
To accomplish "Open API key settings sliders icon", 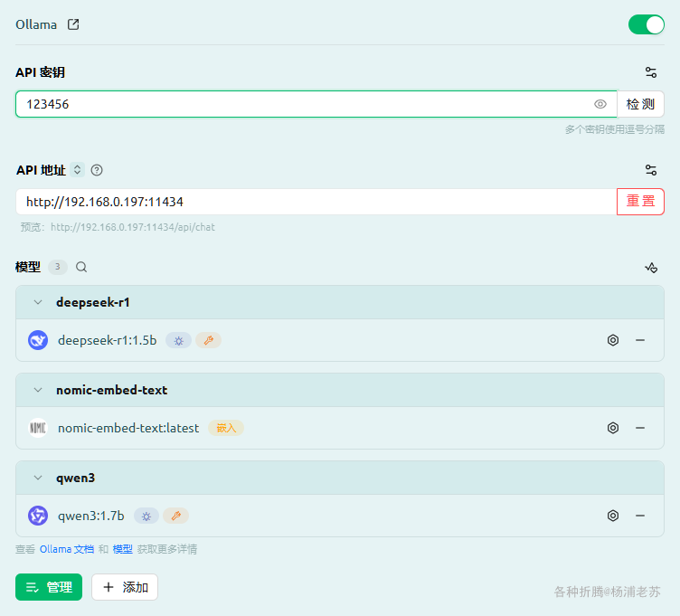I will [650, 72].
